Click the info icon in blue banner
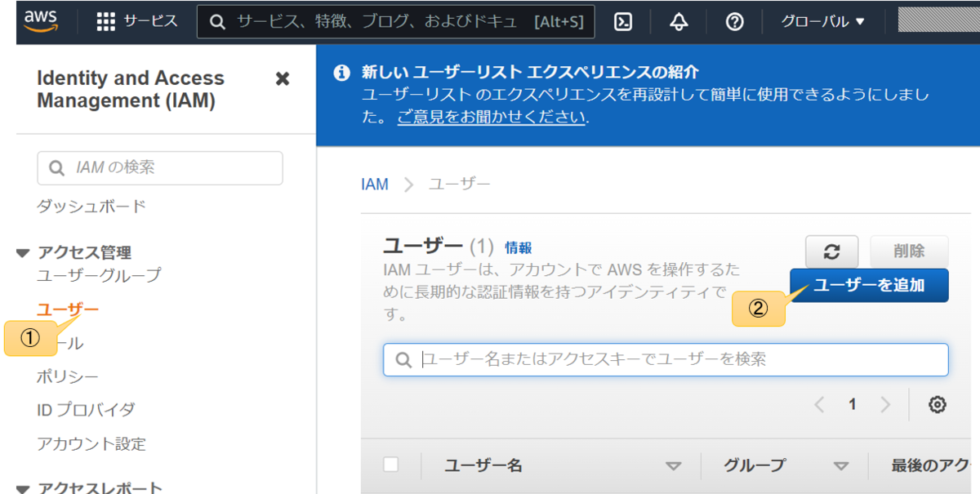 click(342, 73)
